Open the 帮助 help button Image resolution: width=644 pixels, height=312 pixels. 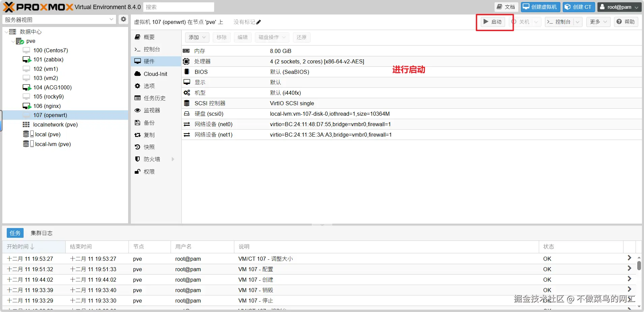tap(626, 22)
